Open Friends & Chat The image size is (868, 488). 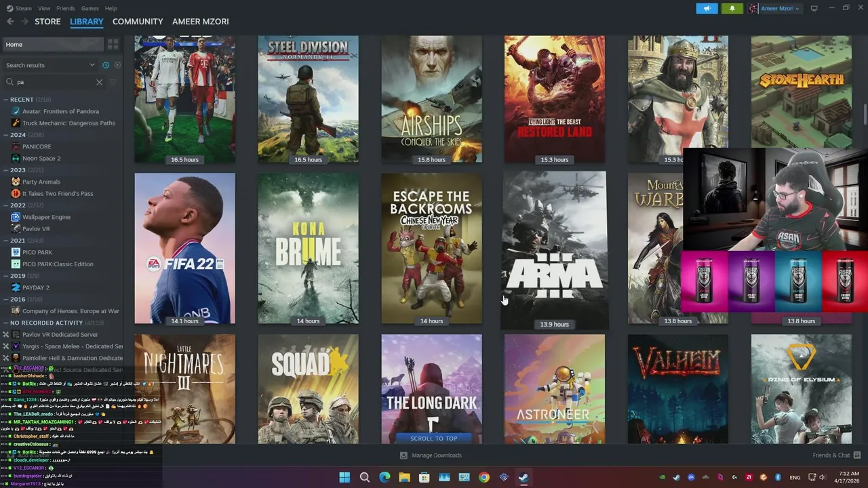pyautogui.click(x=836, y=455)
